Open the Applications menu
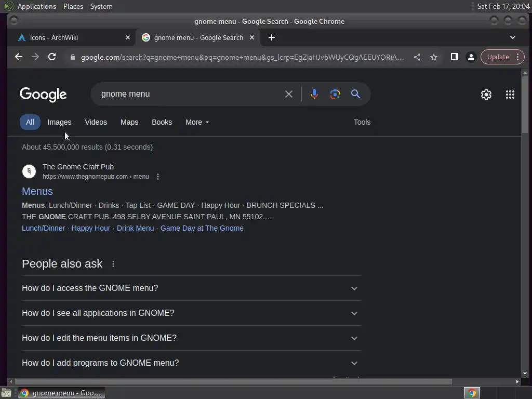 (x=37, y=6)
